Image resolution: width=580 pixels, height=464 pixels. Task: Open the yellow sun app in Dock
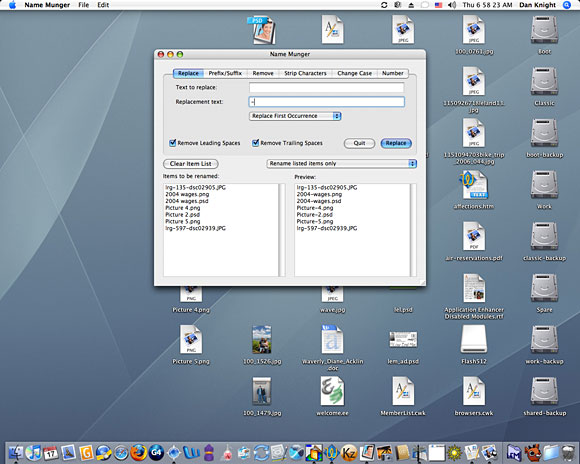point(455,453)
